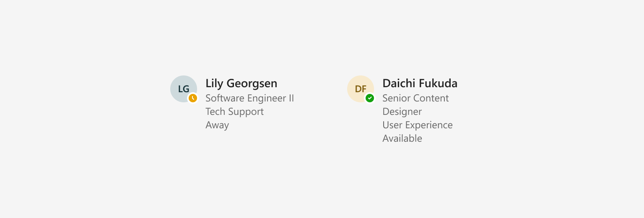Click the word Lily in the name
644x218 pixels.
(x=215, y=83)
